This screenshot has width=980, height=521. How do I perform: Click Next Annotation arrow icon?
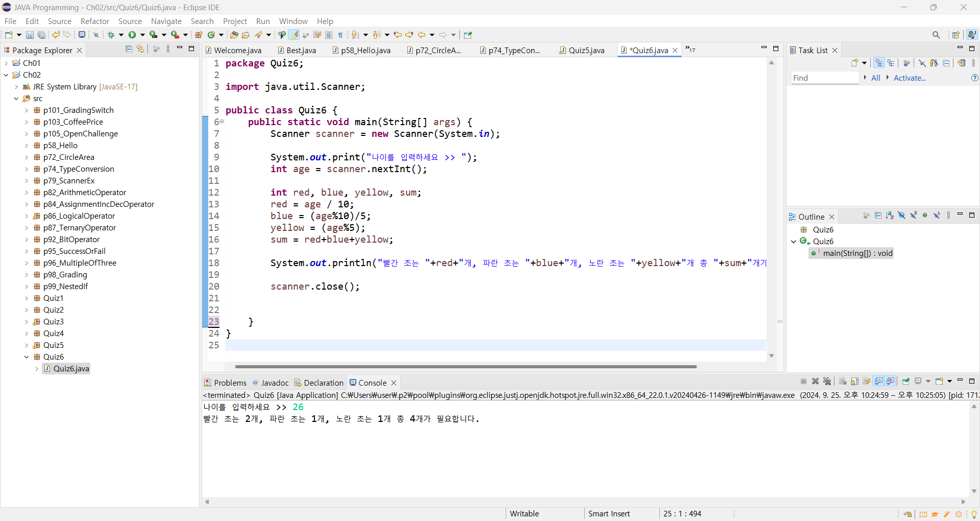pos(356,35)
